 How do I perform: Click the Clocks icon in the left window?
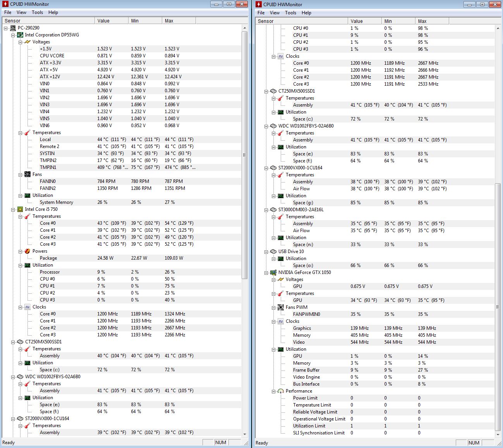click(x=27, y=307)
